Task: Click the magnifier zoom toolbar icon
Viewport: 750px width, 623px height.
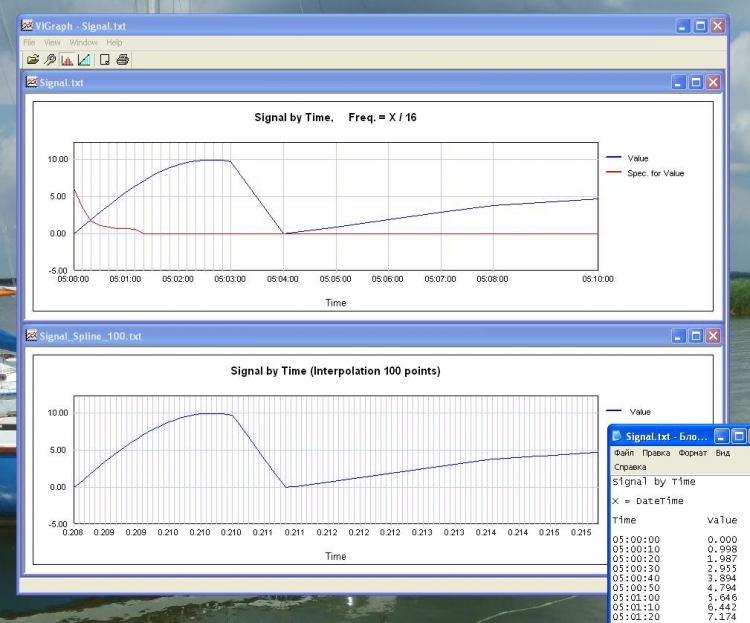Action: point(49,60)
